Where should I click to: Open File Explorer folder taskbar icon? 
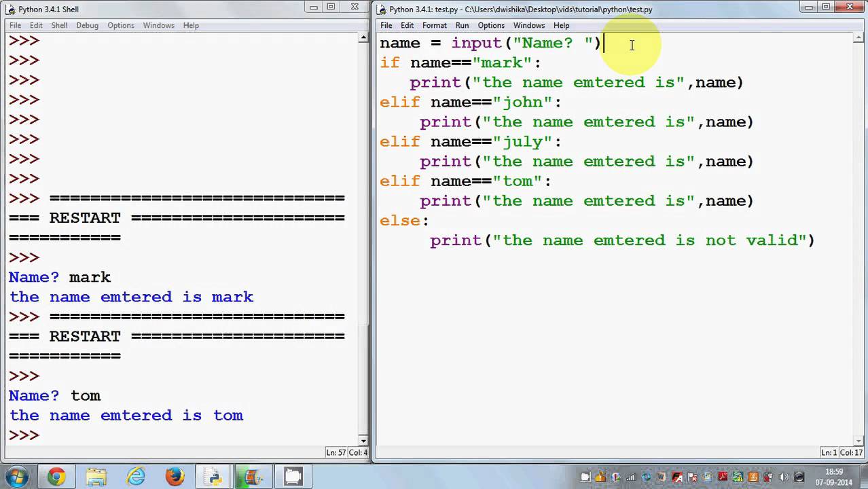click(96, 477)
